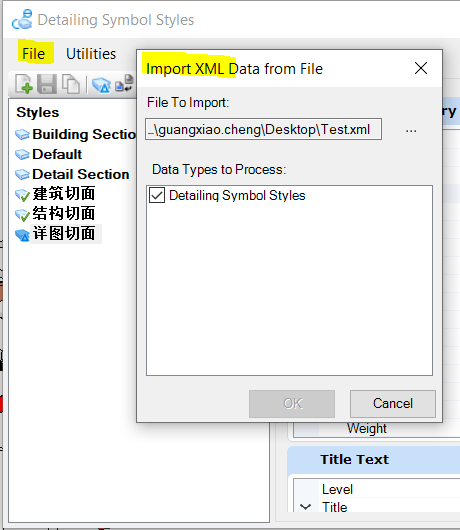Browse for file with ellipsis button
Screen dimensions: 460x530
pyautogui.click(x=411, y=130)
